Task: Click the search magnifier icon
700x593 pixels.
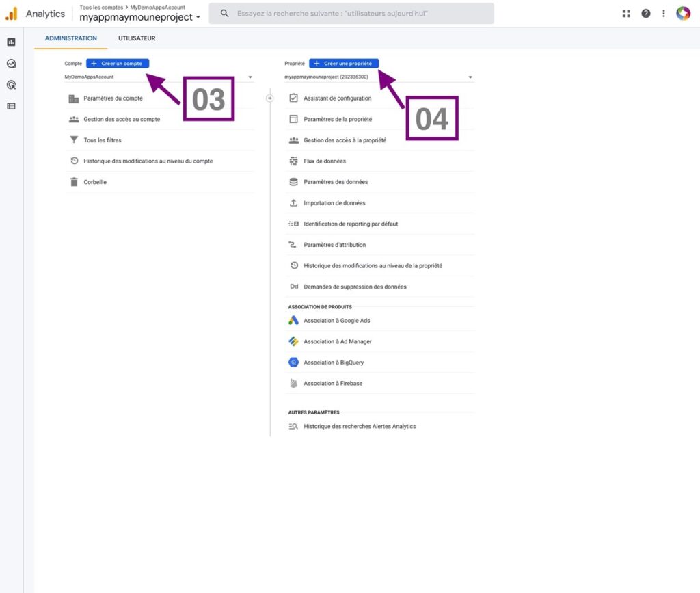Action: (x=224, y=14)
